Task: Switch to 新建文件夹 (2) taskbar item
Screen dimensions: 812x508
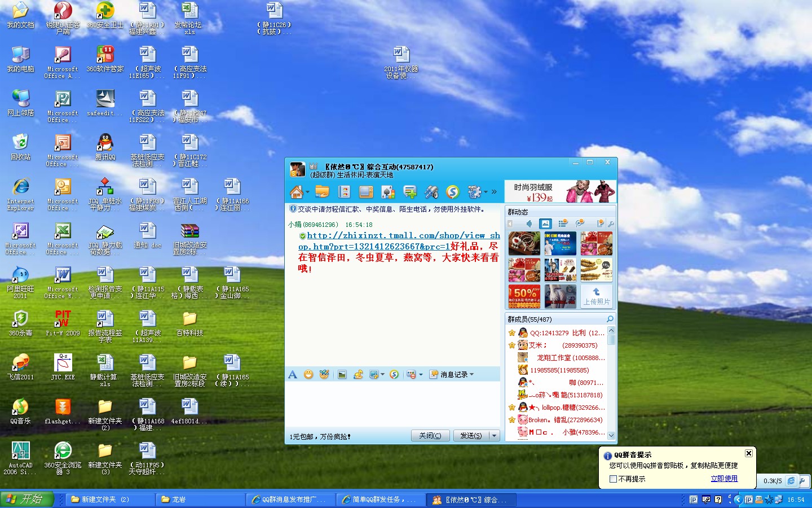Action: pos(110,500)
